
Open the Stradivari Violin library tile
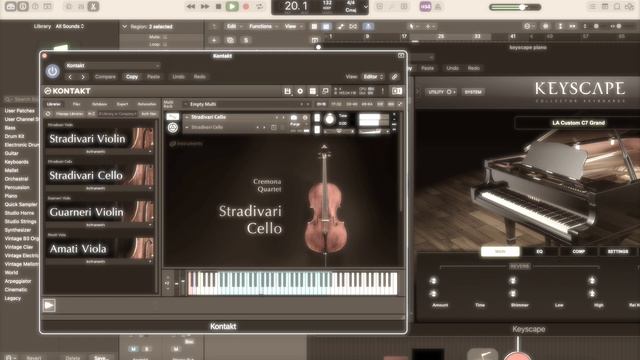click(100, 138)
